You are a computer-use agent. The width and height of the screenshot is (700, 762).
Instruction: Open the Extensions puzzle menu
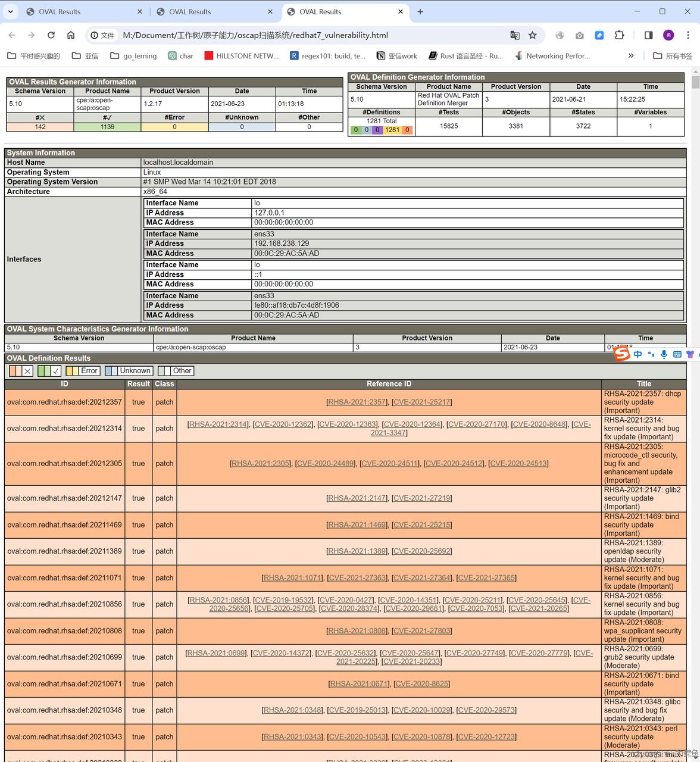619,35
